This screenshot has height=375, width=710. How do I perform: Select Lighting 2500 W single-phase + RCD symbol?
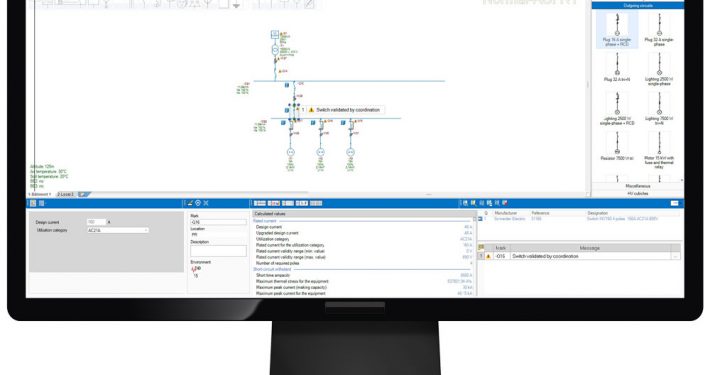(617, 109)
